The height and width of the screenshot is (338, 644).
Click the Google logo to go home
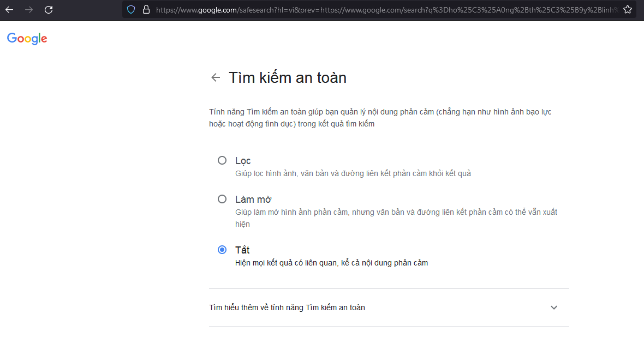(x=27, y=38)
